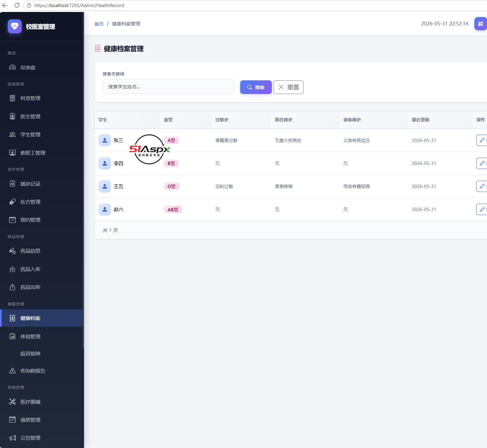Click the 重置 reset button
Viewport: 487px width, 448px height.
click(289, 87)
